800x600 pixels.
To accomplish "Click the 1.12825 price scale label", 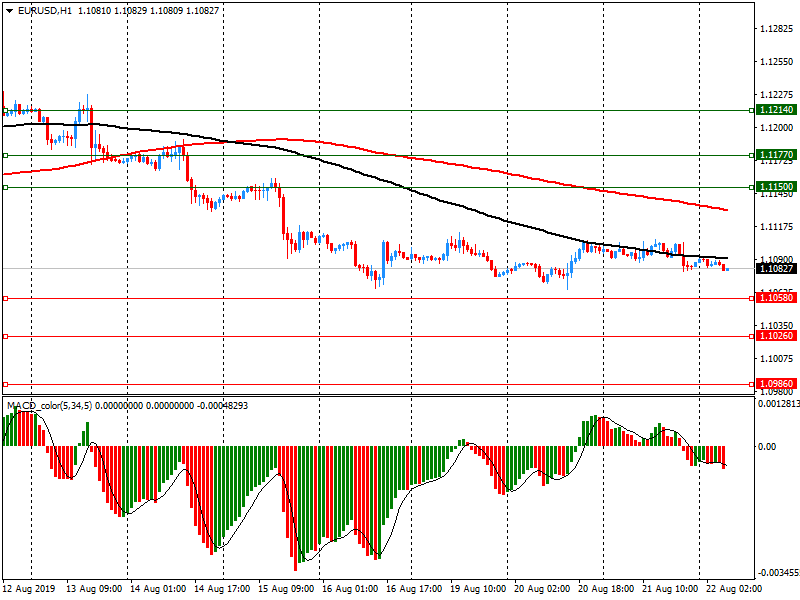I will click(777, 29).
